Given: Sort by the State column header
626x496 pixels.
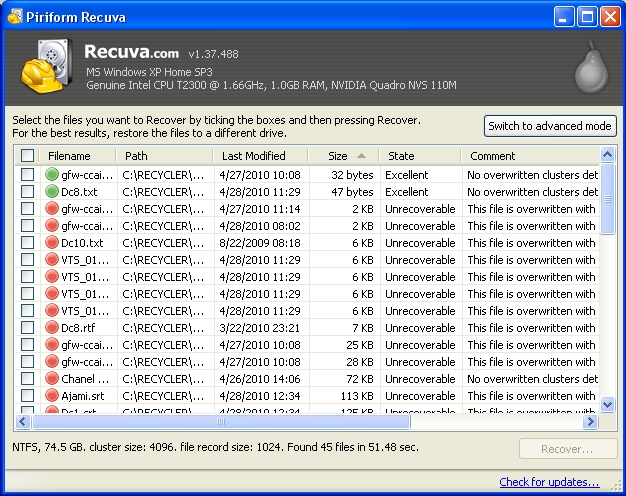Looking at the screenshot, I should 401,156.
